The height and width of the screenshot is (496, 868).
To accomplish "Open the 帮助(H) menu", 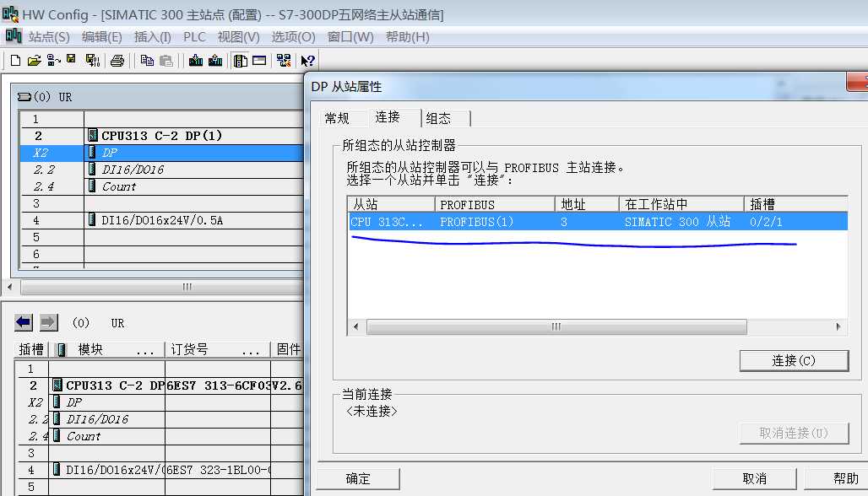I will (408, 36).
